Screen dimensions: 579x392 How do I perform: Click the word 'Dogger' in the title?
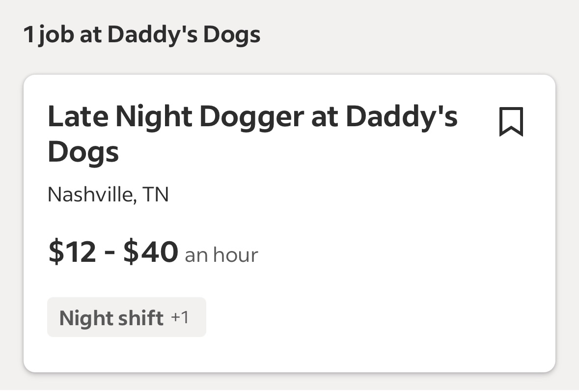pyautogui.click(x=251, y=117)
